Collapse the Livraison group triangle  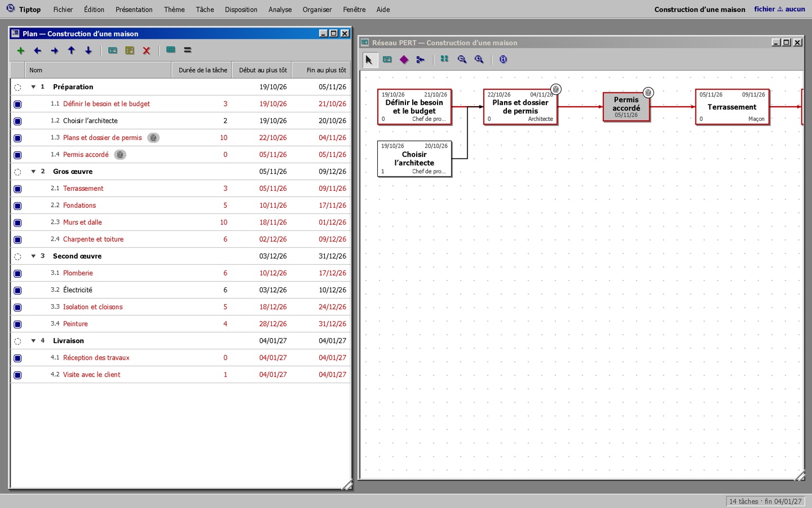(33, 341)
